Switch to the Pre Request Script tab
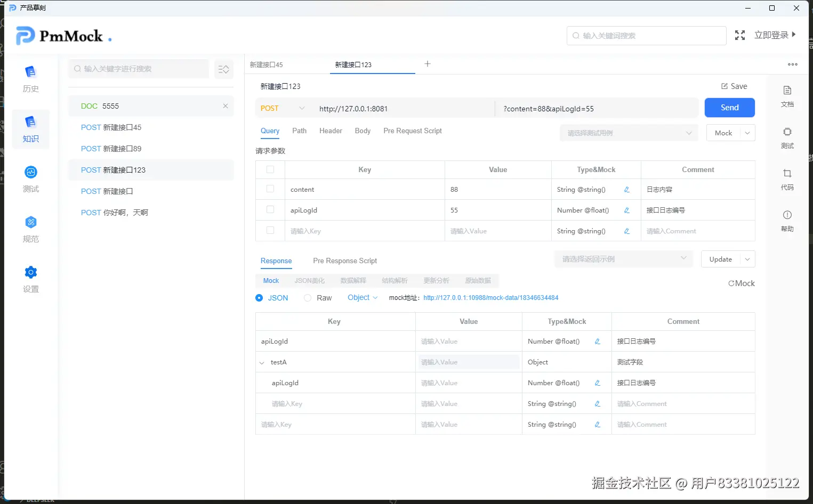813x504 pixels. pos(413,131)
